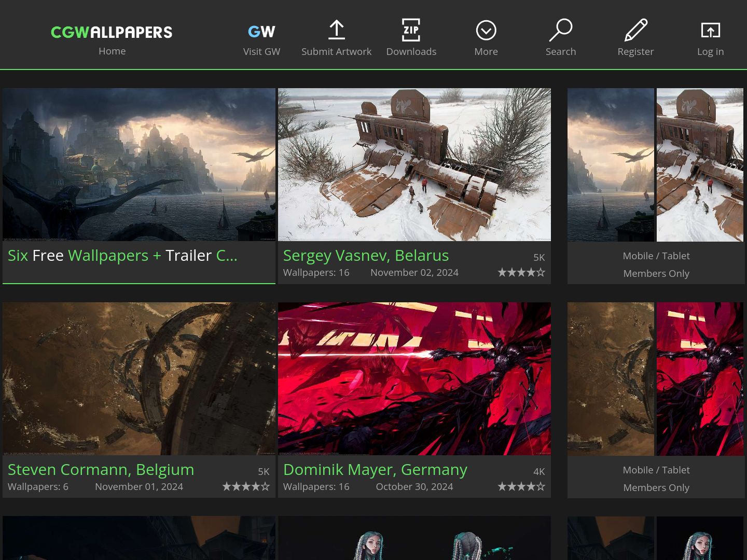Open the Visit GW label
Screen dimensions: 747x560
click(x=261, y=51)
